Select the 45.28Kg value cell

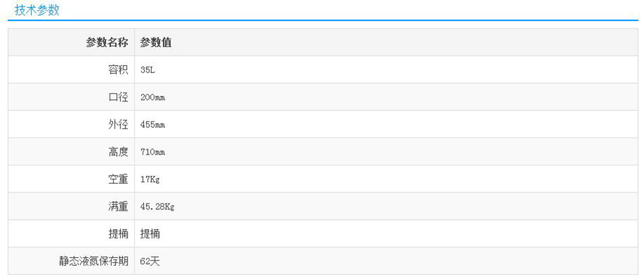157,206
